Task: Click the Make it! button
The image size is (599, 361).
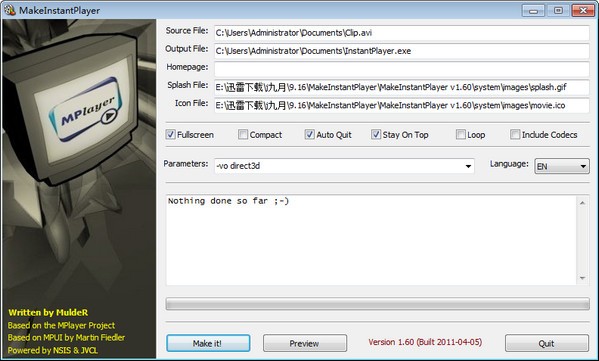Action: (x=208, y=343)
